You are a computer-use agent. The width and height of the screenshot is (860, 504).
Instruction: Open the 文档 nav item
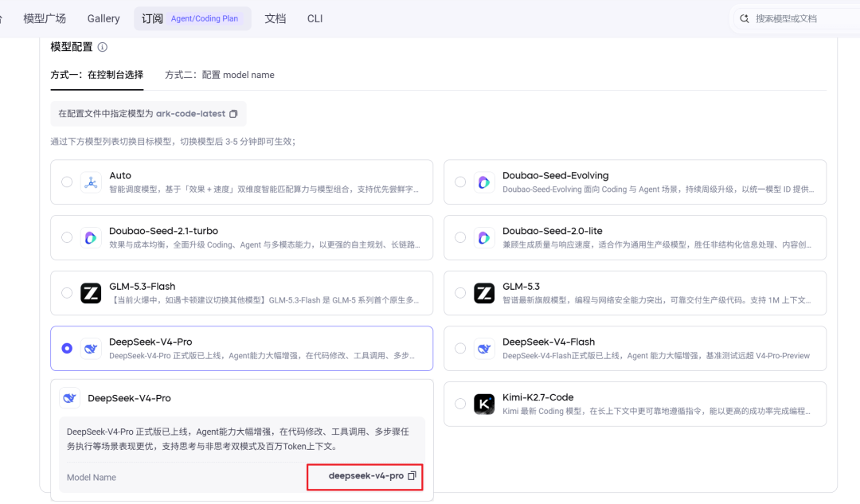tap(276, 18)
